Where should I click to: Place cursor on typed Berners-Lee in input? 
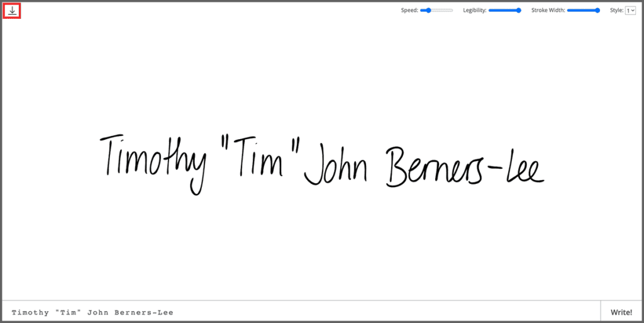144,313
